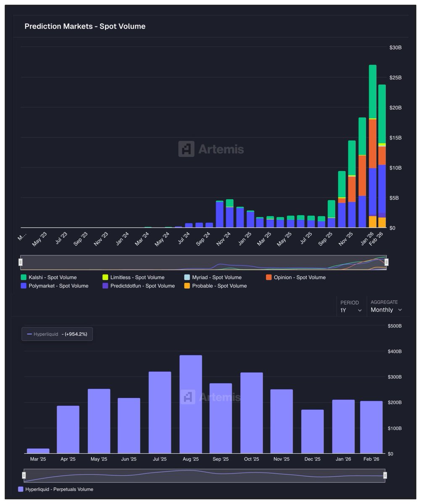
Task: Select the tallest Aug '25 bar in Hyperliquid chart
Action: tap(191, 403)
